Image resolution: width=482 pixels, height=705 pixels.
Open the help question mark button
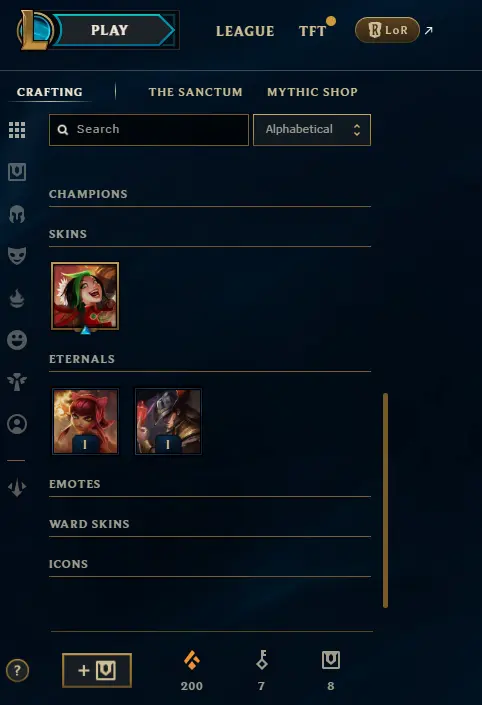coord(18,670)
